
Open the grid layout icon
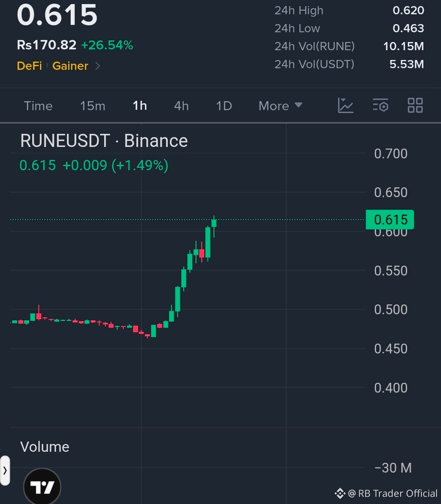point(415,106)
